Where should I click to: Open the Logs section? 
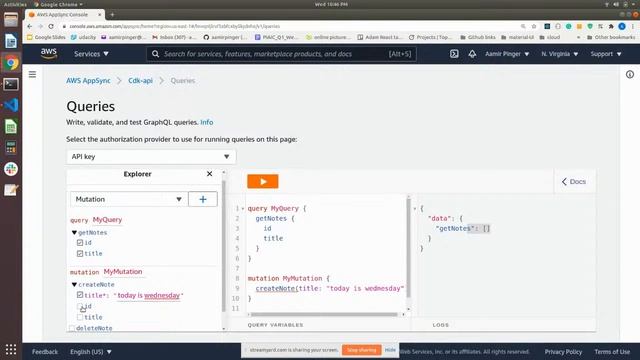pyautogui.click(x=440, y=325)
